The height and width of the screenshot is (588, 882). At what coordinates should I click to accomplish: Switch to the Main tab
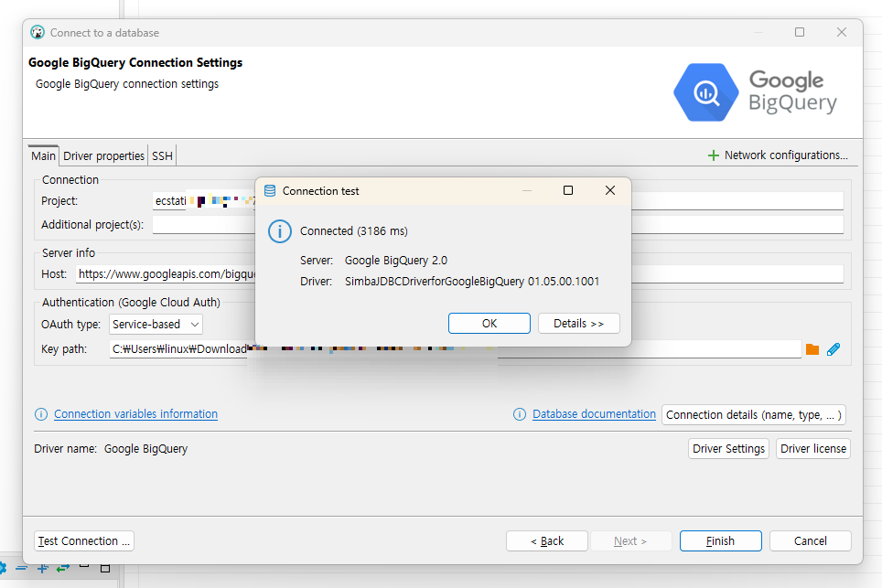click(43, 155)
